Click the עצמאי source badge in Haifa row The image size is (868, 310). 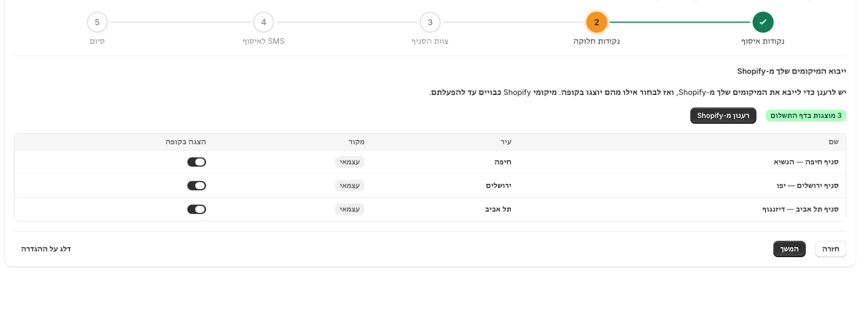point(350,162)
